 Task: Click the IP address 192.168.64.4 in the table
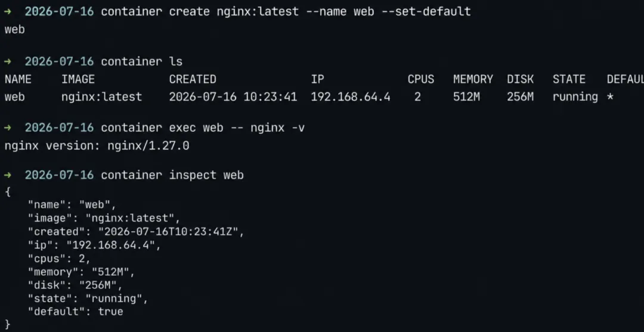click(x=351, y=97)
